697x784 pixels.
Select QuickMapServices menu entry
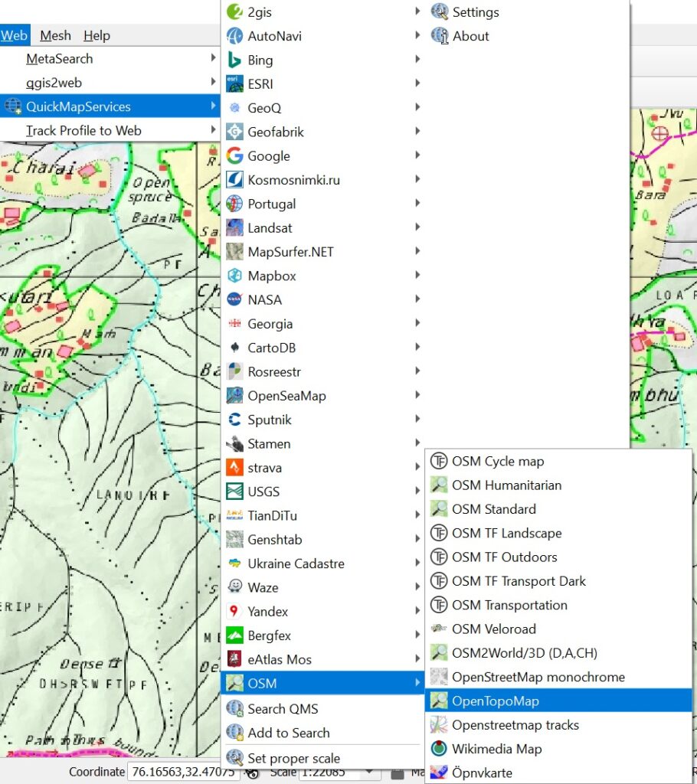coord(110,106)
